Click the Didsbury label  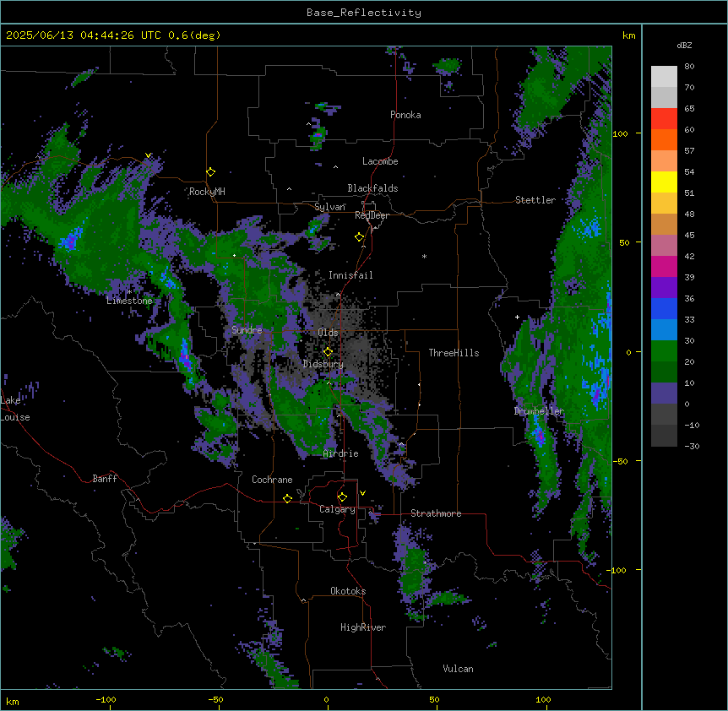click(x=323, y=364)
